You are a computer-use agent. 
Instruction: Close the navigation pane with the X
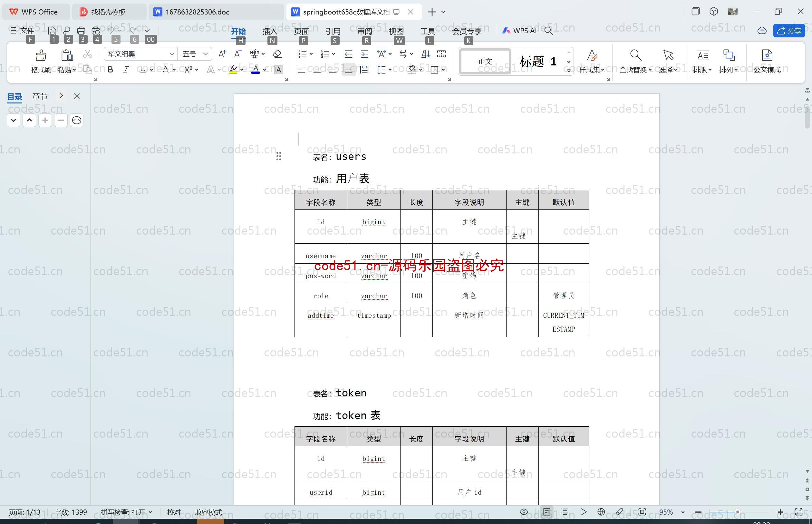point(77,96)
